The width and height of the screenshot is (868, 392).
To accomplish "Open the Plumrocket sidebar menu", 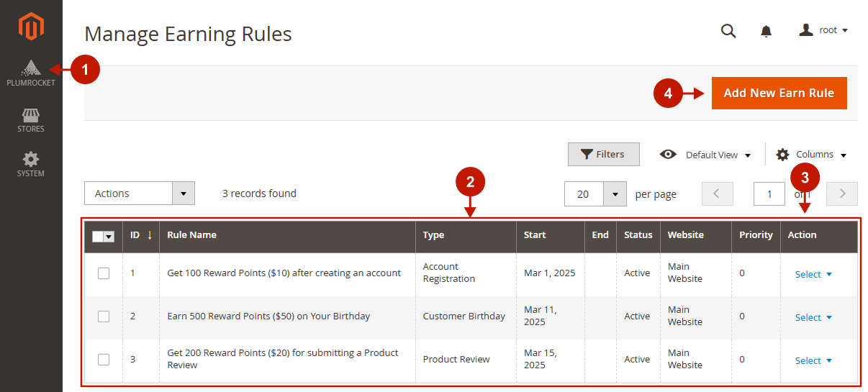I will 31,73.
